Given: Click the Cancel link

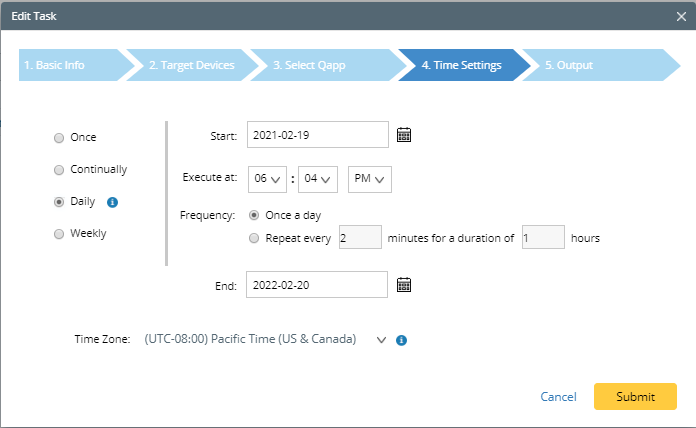Looking at the screenshot, I should click(x=558, y=397).
